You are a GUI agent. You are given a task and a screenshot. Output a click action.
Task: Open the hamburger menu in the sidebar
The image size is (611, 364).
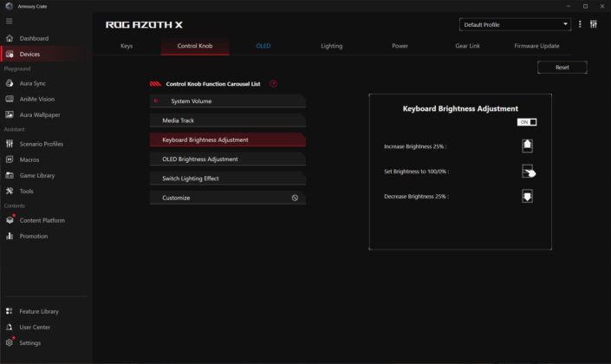coord(9,21)
